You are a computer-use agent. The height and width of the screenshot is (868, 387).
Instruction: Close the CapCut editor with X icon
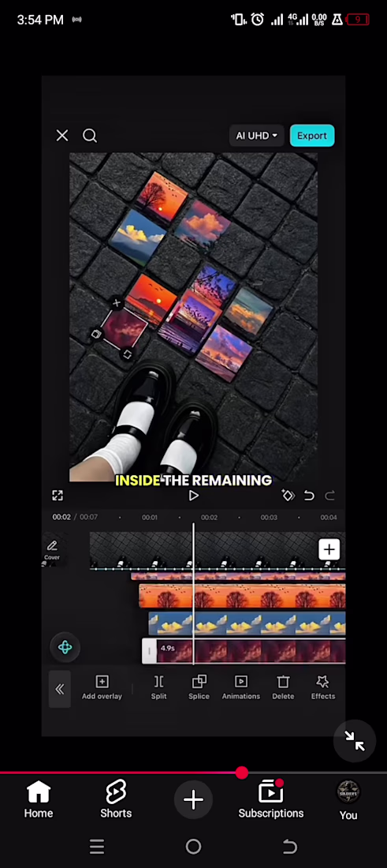(62, 136)
